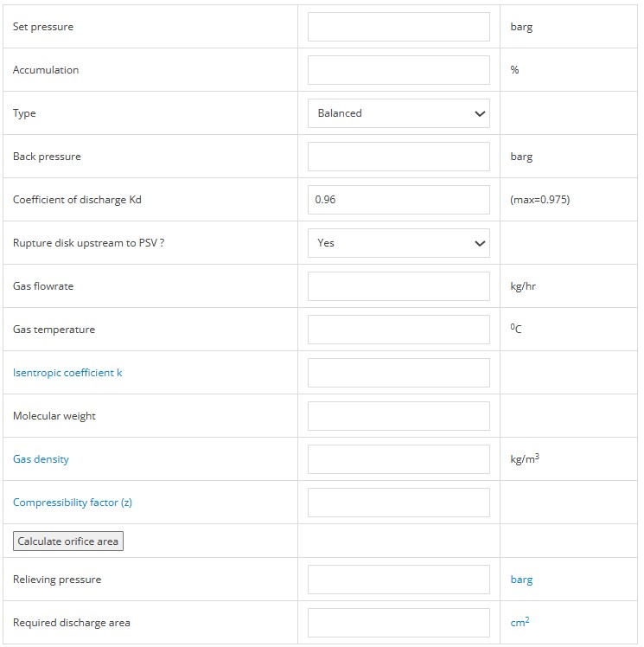
Task: Click the barg unit link for relieving pressure
Action: pos(521,580)
